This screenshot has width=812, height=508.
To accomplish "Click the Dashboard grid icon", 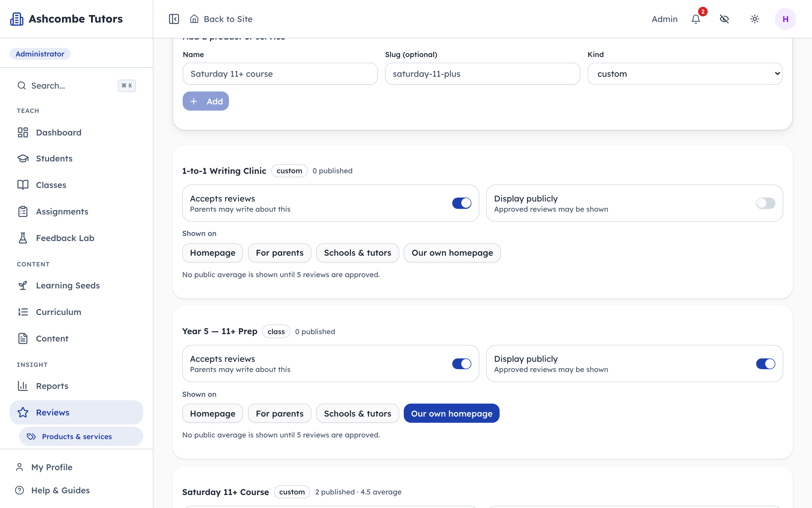I will point(23,132).
